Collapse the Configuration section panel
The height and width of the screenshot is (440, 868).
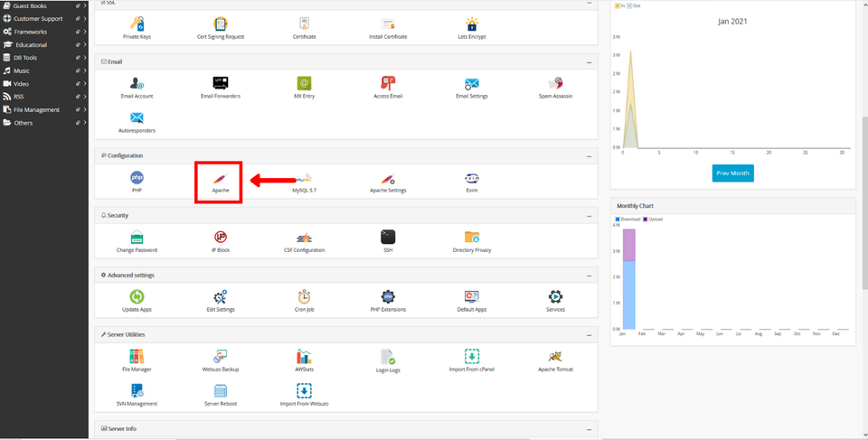[589, 156]
